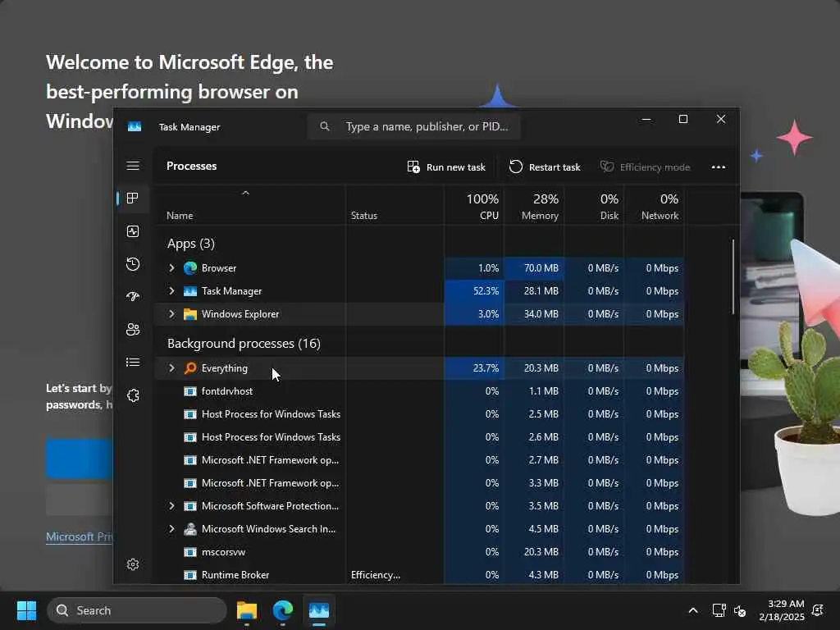Select the 2.6 MB Host Process for Windows Tasks row
This screenshot has height=630, width=840.
click(x=419, y=437)
